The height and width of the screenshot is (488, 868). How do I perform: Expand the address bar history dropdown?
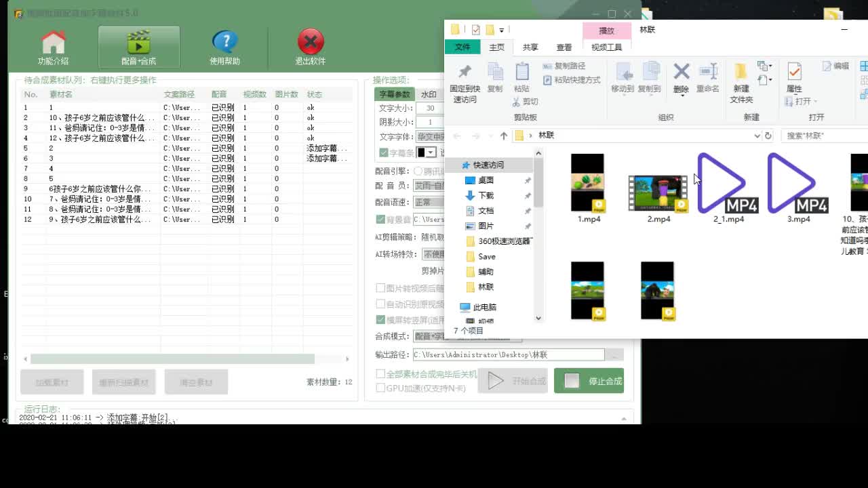[x=757, y=136]
